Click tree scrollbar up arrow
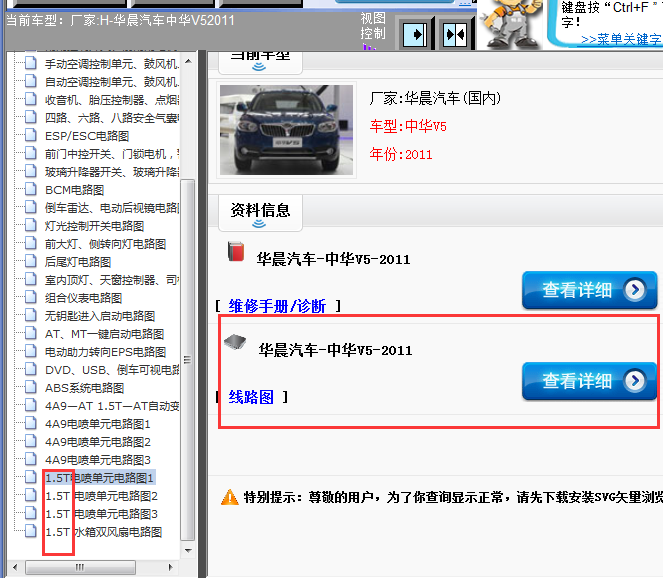The height and width of the screenshot is (578, 663). coord(188,62)
